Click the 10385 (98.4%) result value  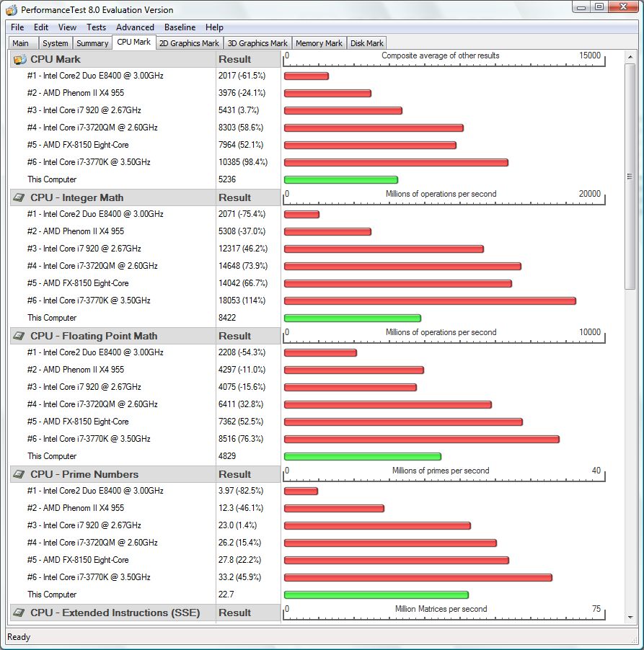[243, 162]
